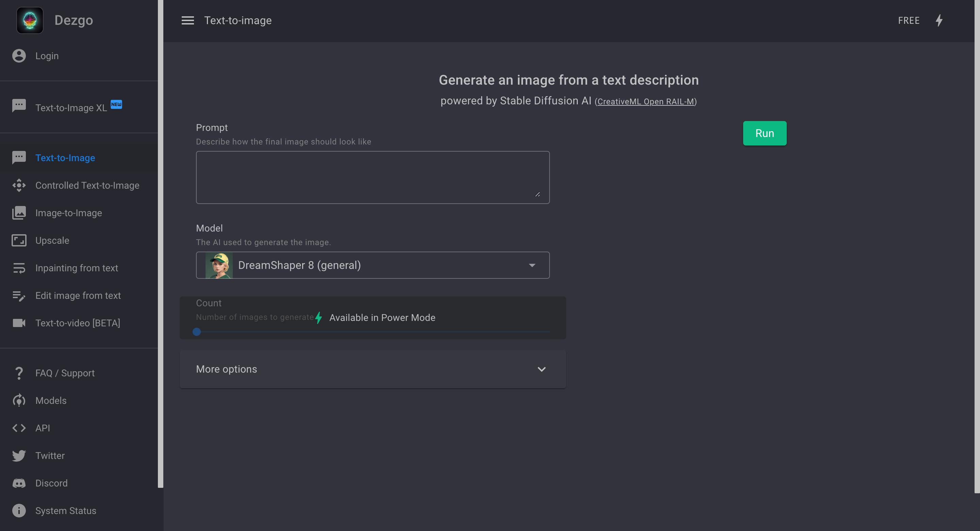Viewport: 980px width, 531px height.
Task: Click the Dezgo brain logo icon
Action: click(30, 20)
